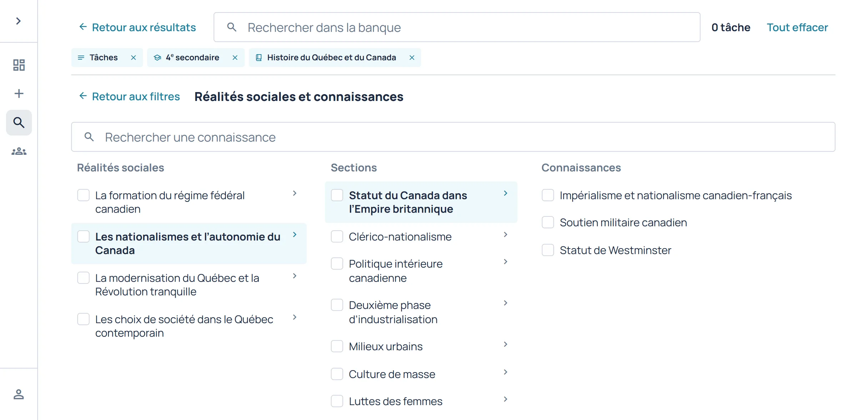Expand Milieux urbains section chevron

[x=506, y=344]
